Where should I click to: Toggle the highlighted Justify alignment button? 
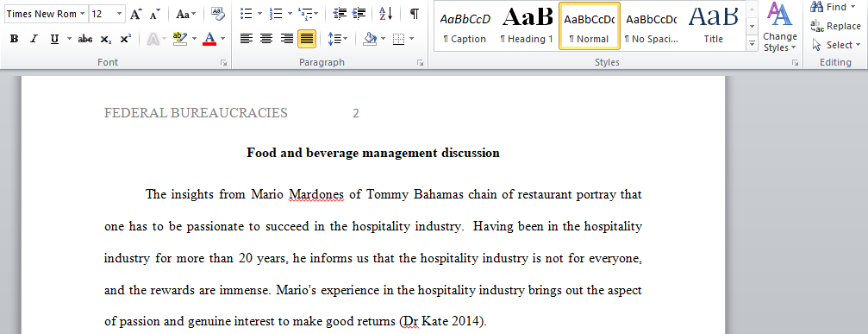click(x=307, y=39)
